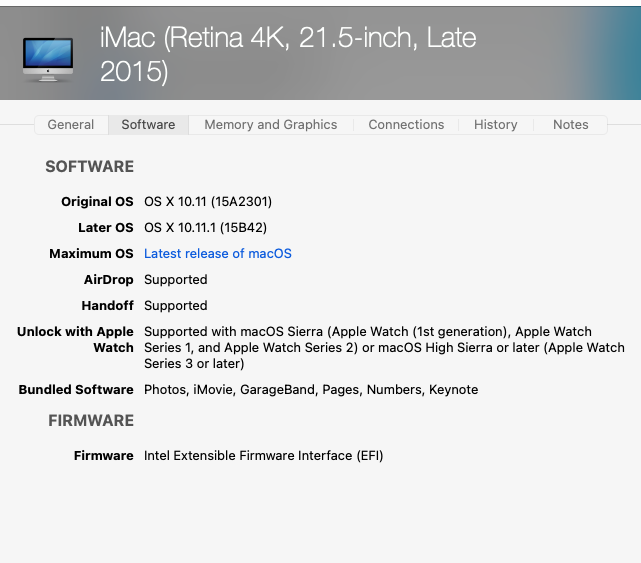Click the Bundled Software list Photos, iMovie, GarageBand
The height and width of the screenshot is (563, 641).
coord(311,390)
